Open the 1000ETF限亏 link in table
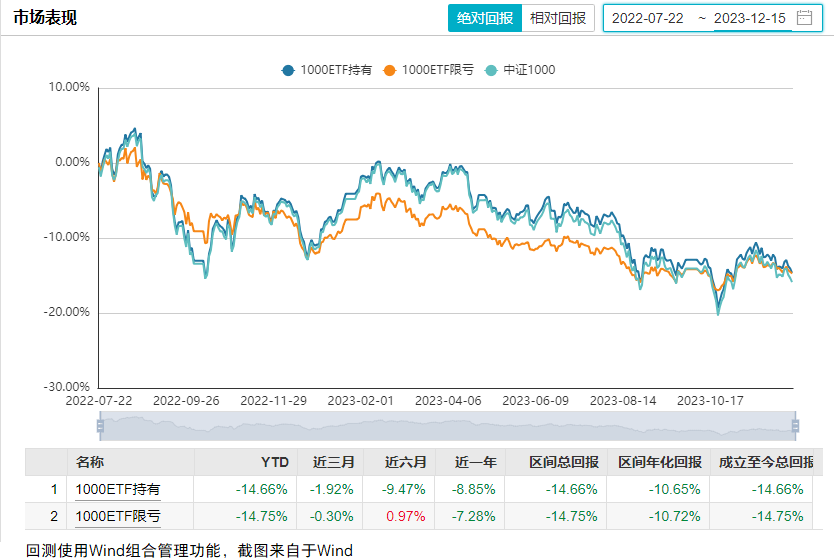Viewport: 834px width, 559px height. [x=118, y=517]
